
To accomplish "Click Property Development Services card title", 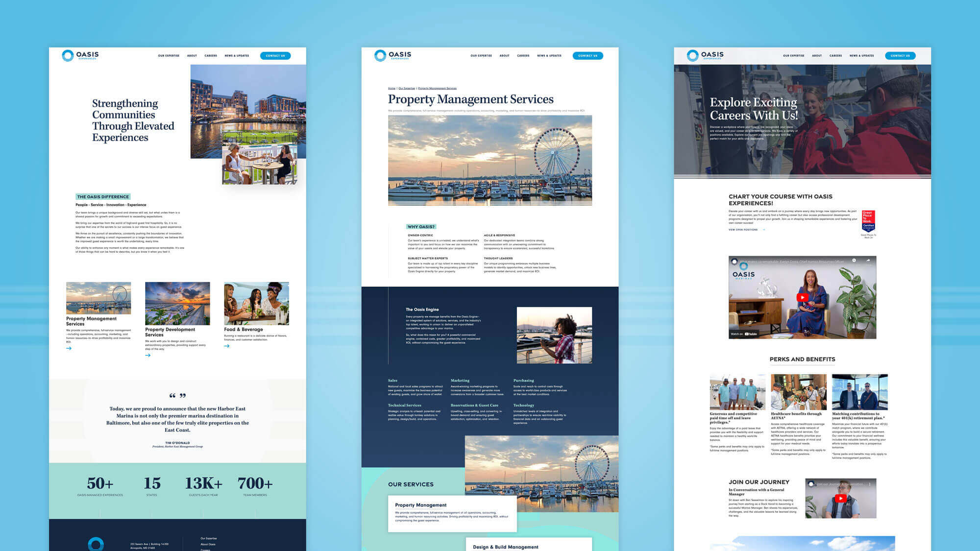I will point(170,332).
